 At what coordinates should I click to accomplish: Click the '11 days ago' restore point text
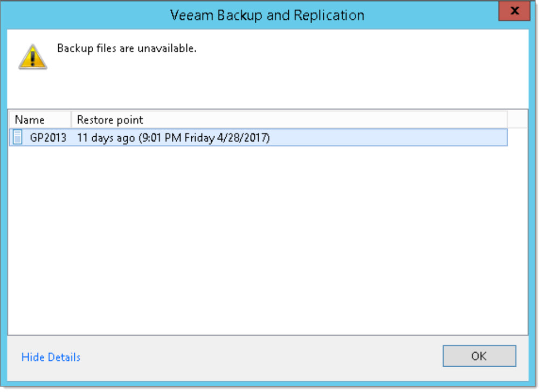[x=106, y=138]
